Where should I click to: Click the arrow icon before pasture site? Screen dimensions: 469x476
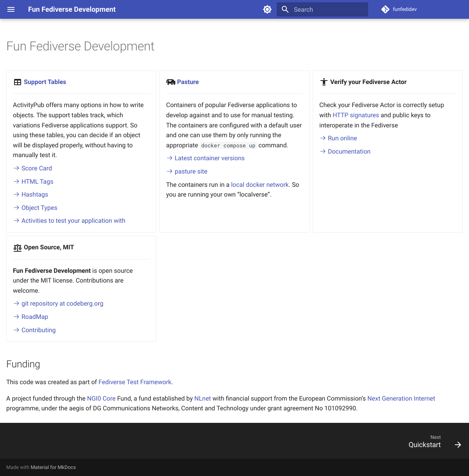pyautogui.click(x=170, y=172)
